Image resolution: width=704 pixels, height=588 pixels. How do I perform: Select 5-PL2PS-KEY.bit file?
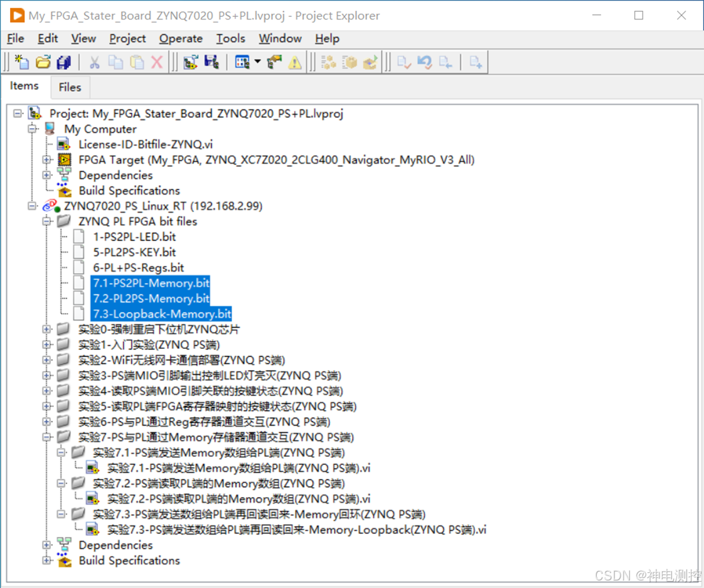pyautogui.click(x=134, y=252)
